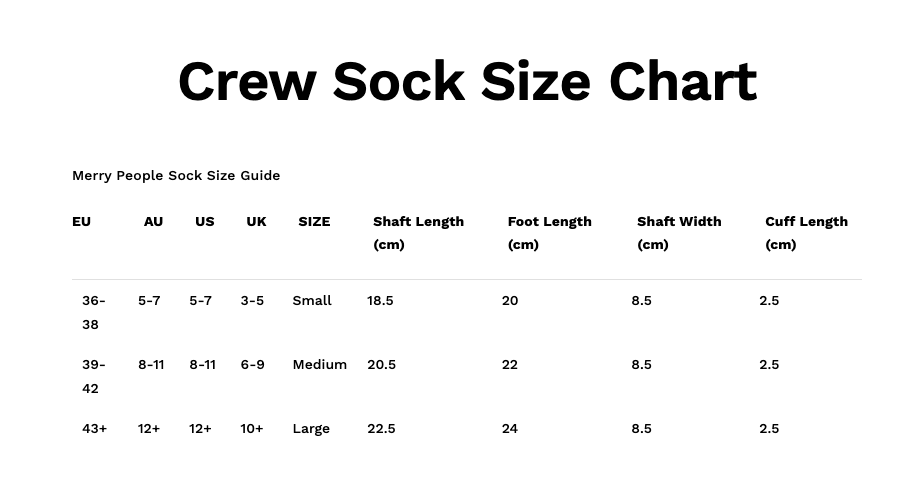
Task: Click the Crew Sock Size Chart title
Action: pos(467,81)
